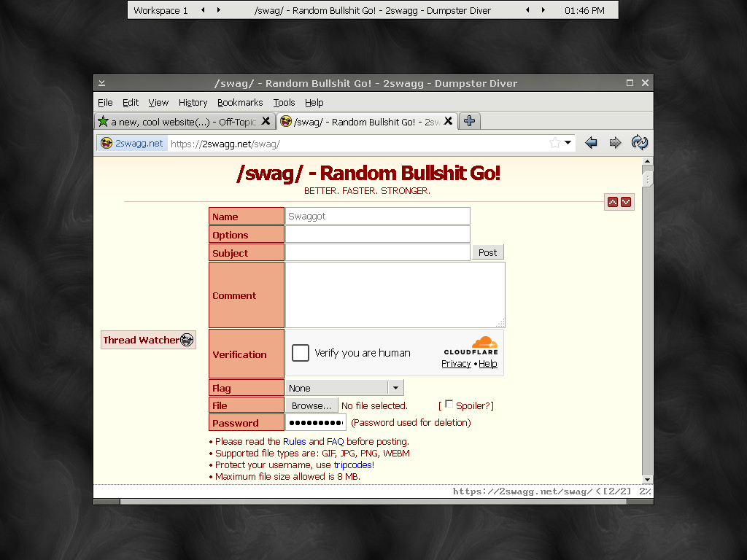747x560 pixels.
Task: Open a new tab with plus icon
Action: pos(469,121)
